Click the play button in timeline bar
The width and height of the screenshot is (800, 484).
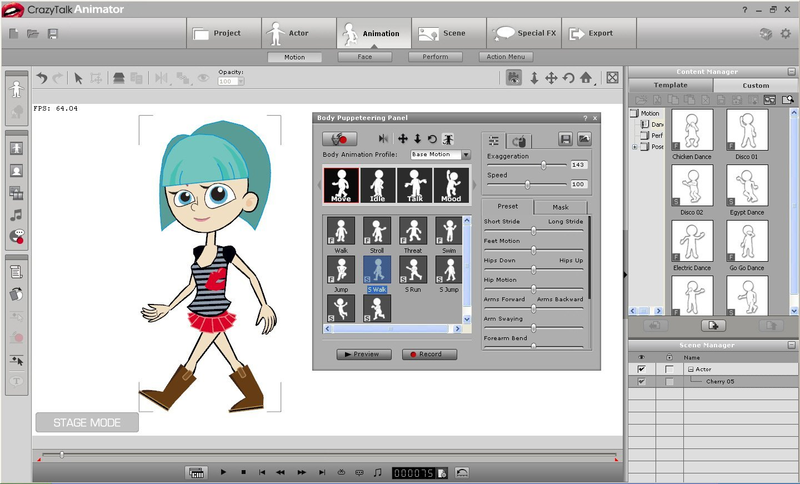223,471
